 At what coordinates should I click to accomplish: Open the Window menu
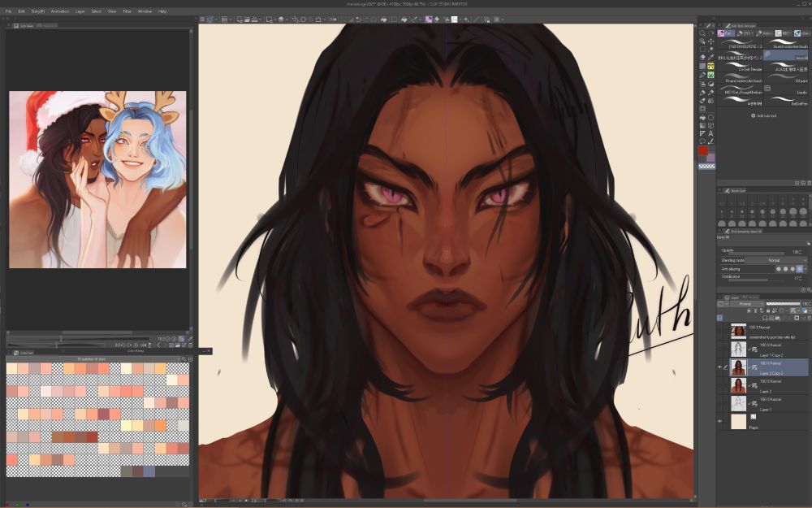coord(145,11)
